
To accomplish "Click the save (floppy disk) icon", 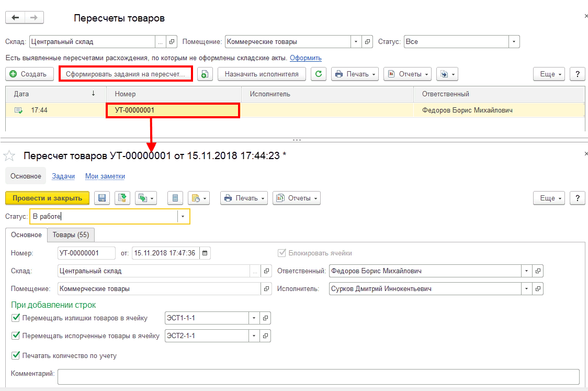I will (102, 198).
